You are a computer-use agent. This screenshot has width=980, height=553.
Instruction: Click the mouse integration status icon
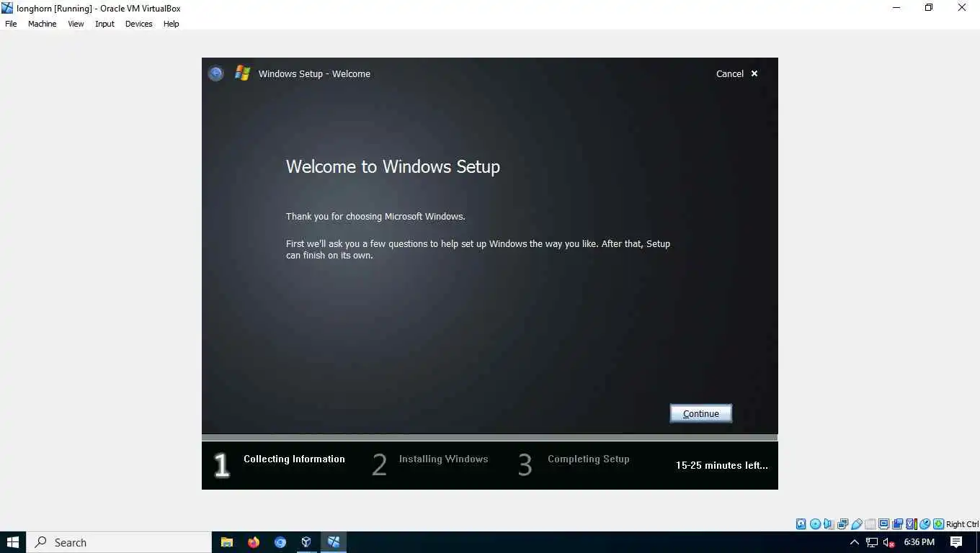pyautogui.click(x=925, y=524)
